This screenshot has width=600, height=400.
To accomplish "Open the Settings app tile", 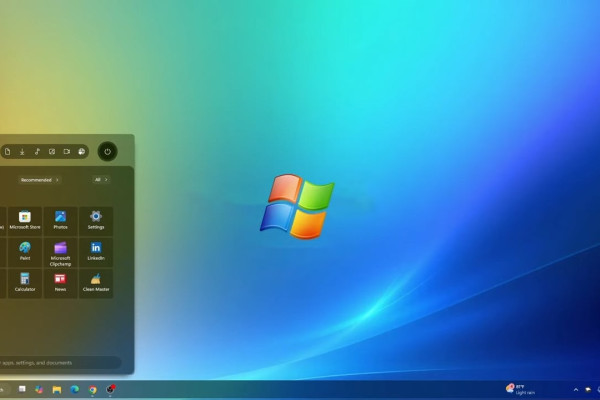I will [96, 220].
